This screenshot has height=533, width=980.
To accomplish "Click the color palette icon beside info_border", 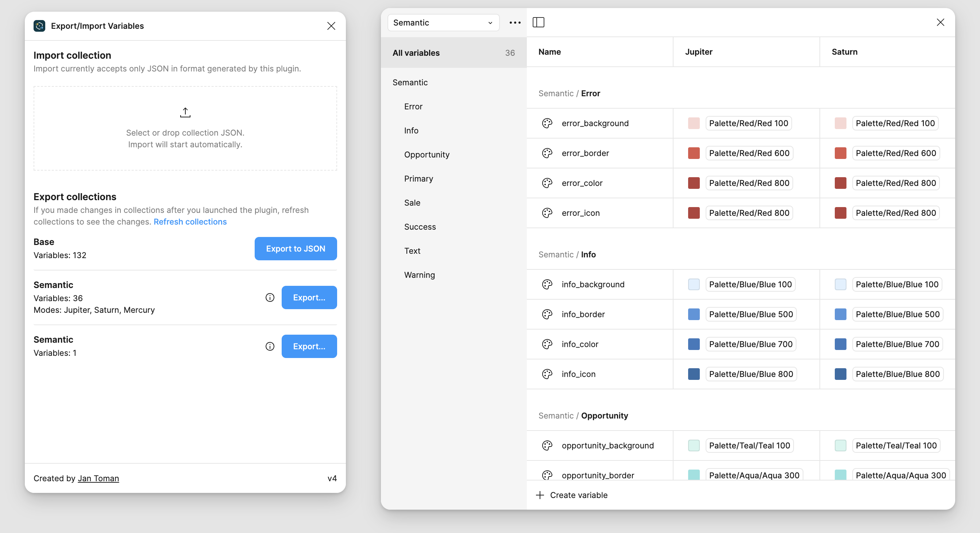I will pyautogui.click(x=547, y=314).
